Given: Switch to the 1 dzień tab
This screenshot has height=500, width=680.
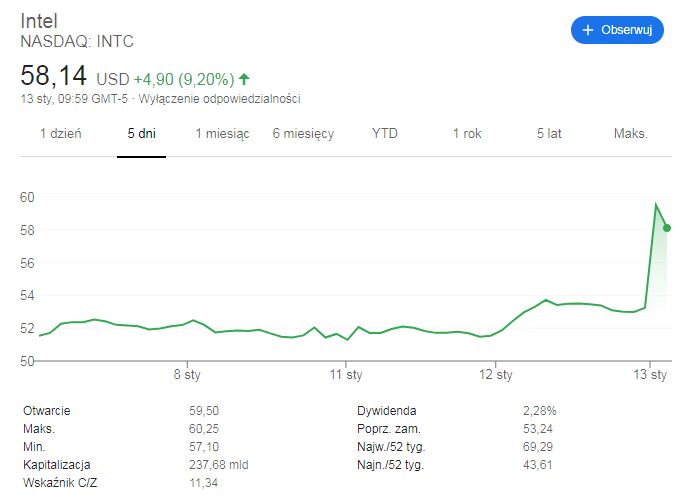Looking at the screenshot, I should pos(61,134).
